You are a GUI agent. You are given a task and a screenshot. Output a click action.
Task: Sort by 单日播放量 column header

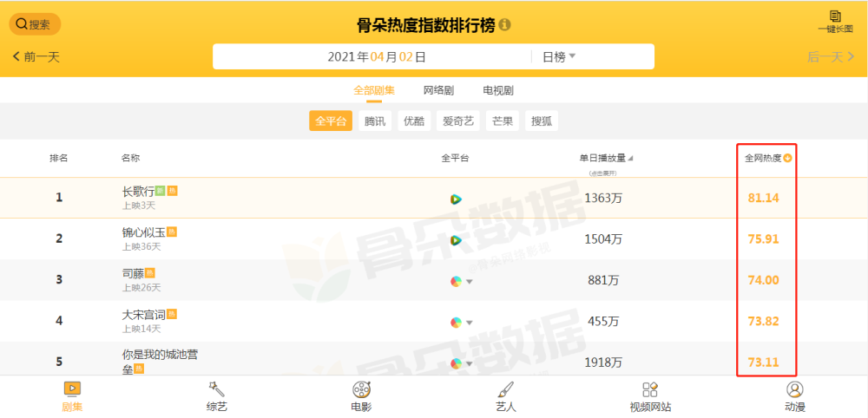pos(606,158)
